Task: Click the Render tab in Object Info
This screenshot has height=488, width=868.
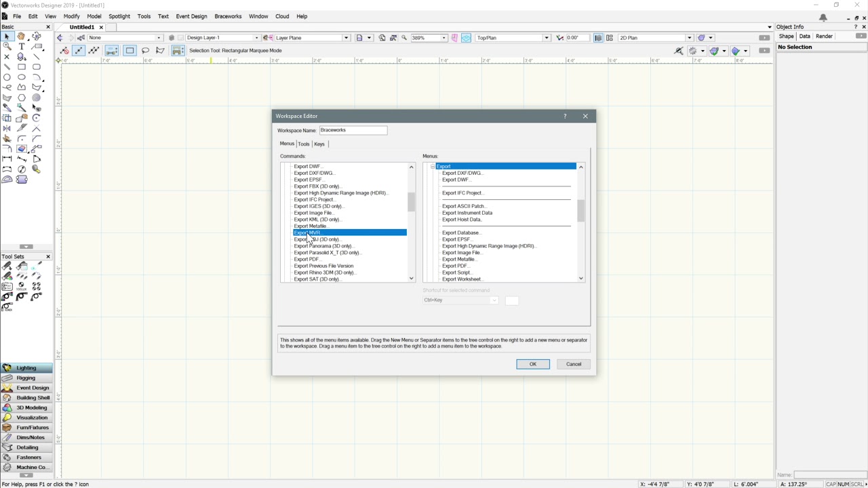Action: click(824, 37)
